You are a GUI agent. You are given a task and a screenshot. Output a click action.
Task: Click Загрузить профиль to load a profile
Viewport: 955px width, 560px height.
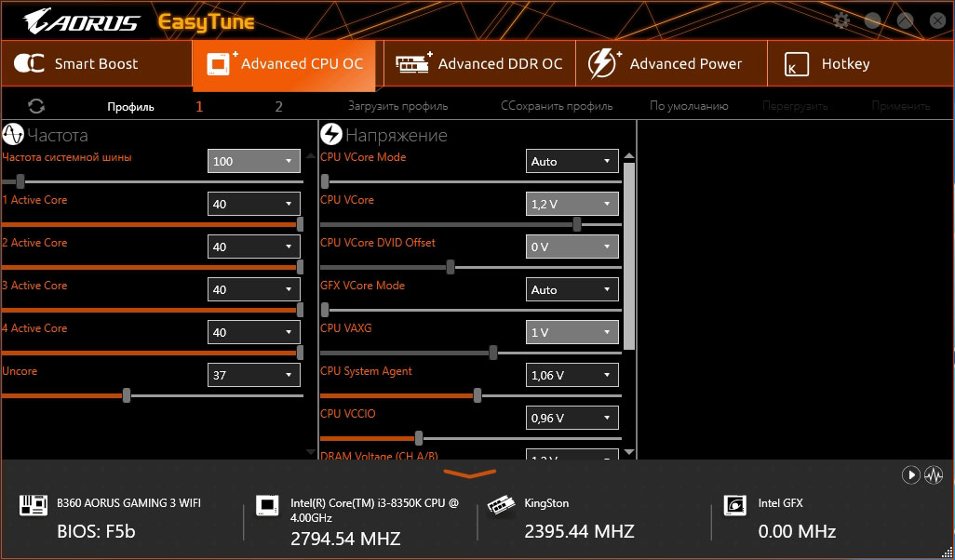[x=398, y=106]
